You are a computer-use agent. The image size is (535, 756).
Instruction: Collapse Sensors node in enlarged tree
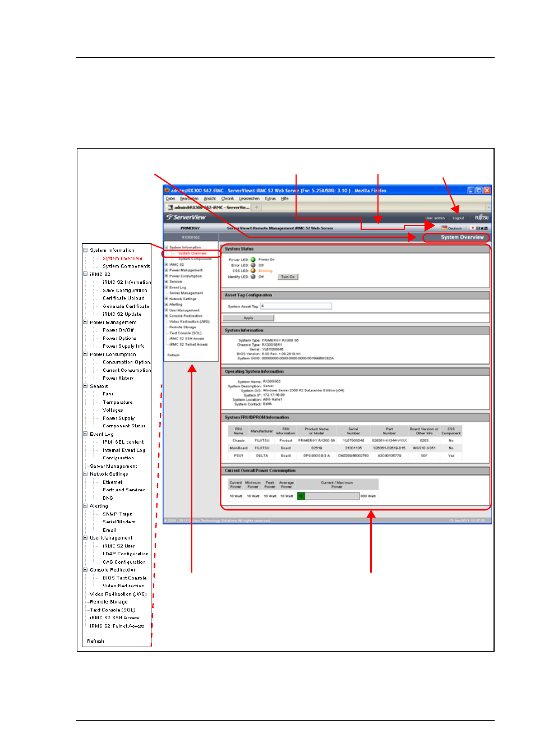[85, 386]
